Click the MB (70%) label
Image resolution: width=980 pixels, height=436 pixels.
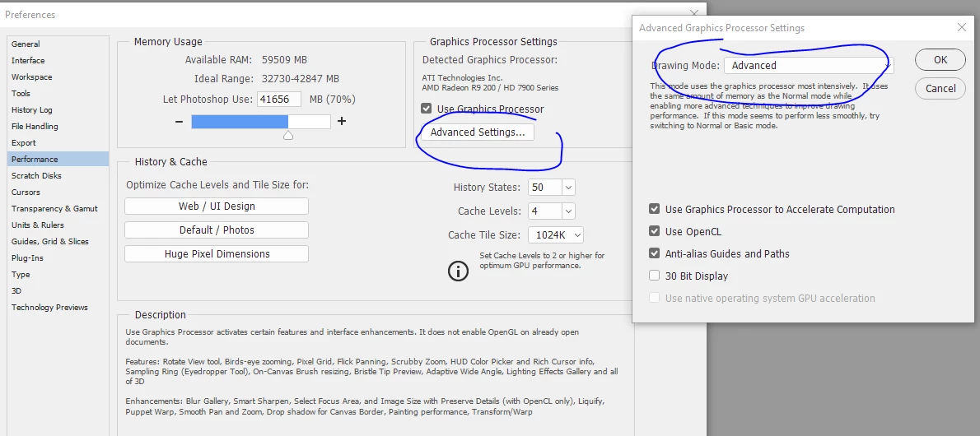[333, 100]
